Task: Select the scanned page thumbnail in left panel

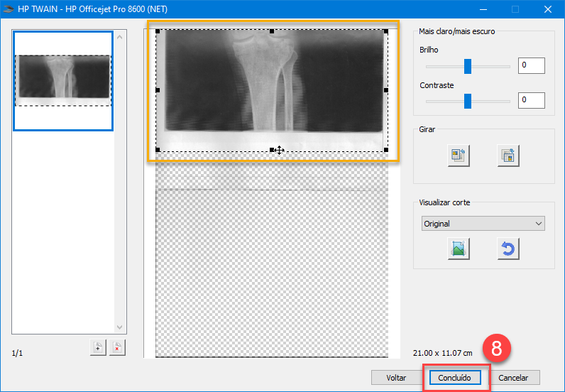Action: pos(63,81)
